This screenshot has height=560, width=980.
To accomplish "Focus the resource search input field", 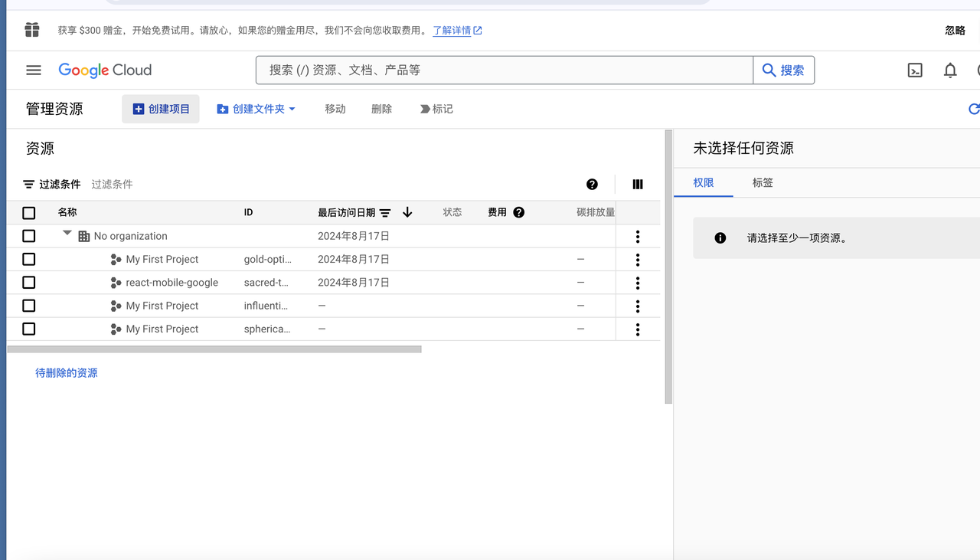I will [505, 70].
